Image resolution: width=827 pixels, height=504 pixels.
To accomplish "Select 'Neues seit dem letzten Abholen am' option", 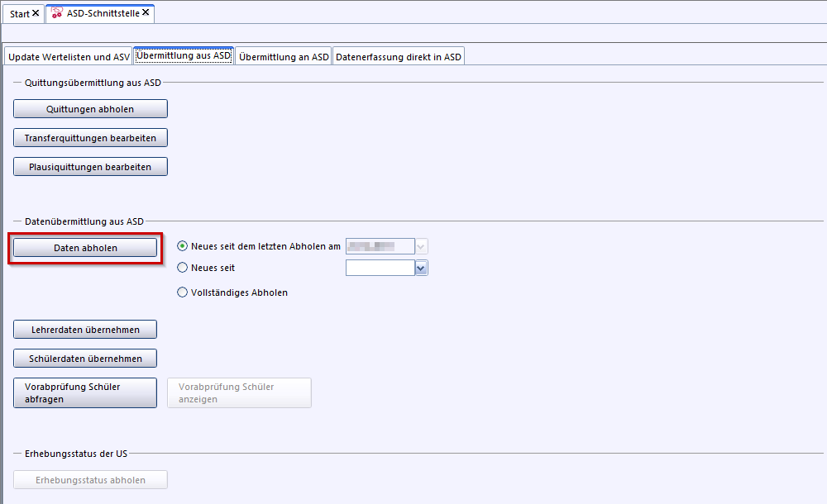I will 183,246.
